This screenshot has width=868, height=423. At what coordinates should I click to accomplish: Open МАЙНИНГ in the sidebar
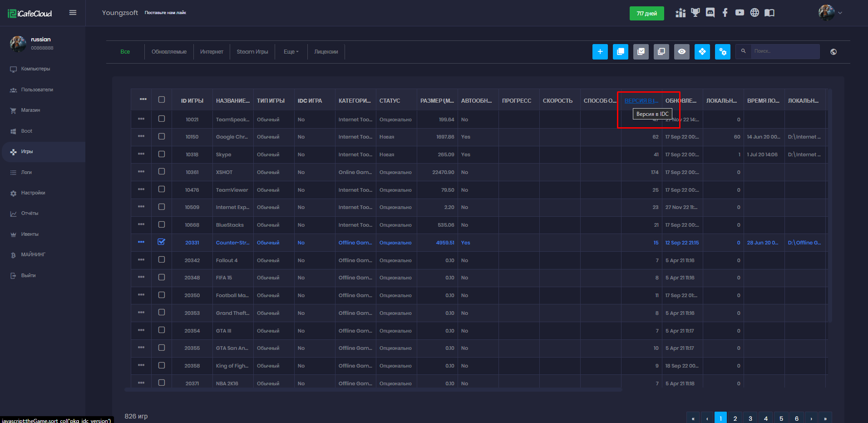(33, 255)
